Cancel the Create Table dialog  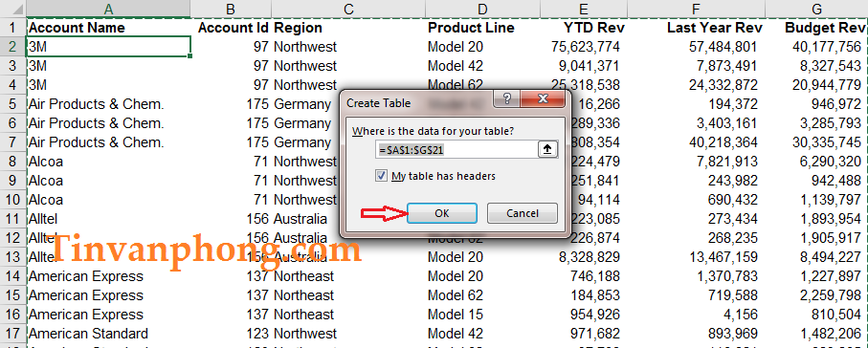coord(522,213)
